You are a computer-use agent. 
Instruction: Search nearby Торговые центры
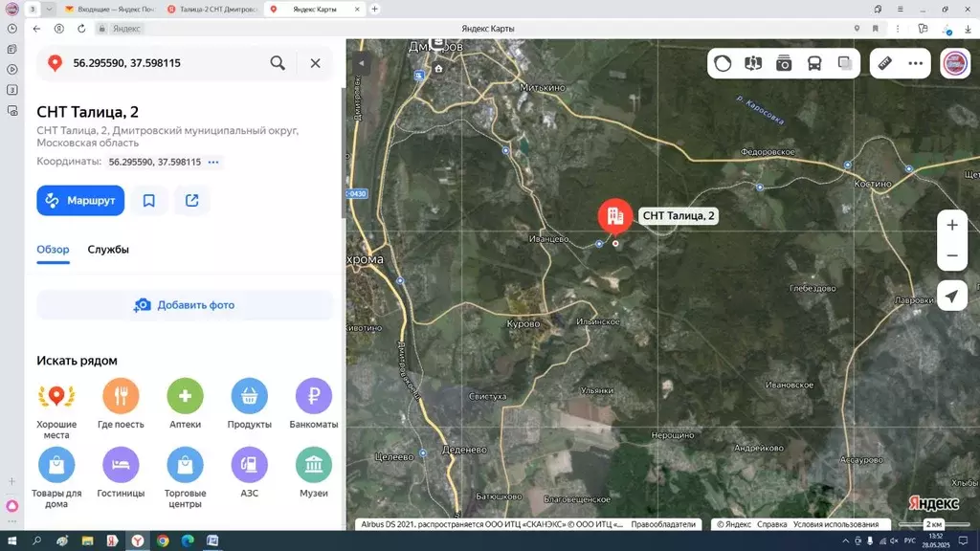tap(185, 477)
